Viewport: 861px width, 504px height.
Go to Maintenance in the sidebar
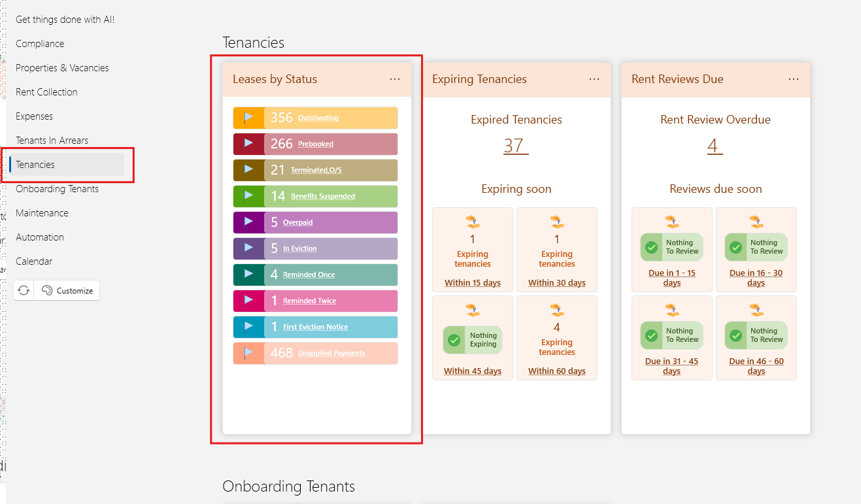click(42, 213)
